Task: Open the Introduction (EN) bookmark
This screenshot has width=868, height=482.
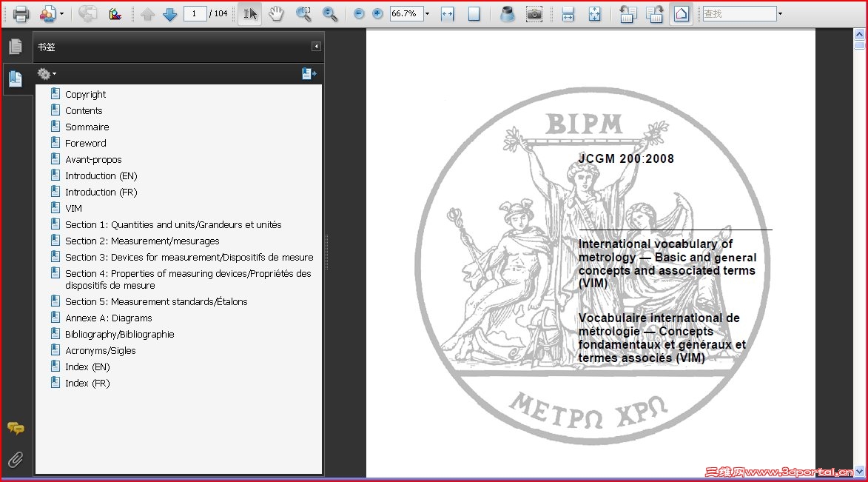Action: (101, 175)
